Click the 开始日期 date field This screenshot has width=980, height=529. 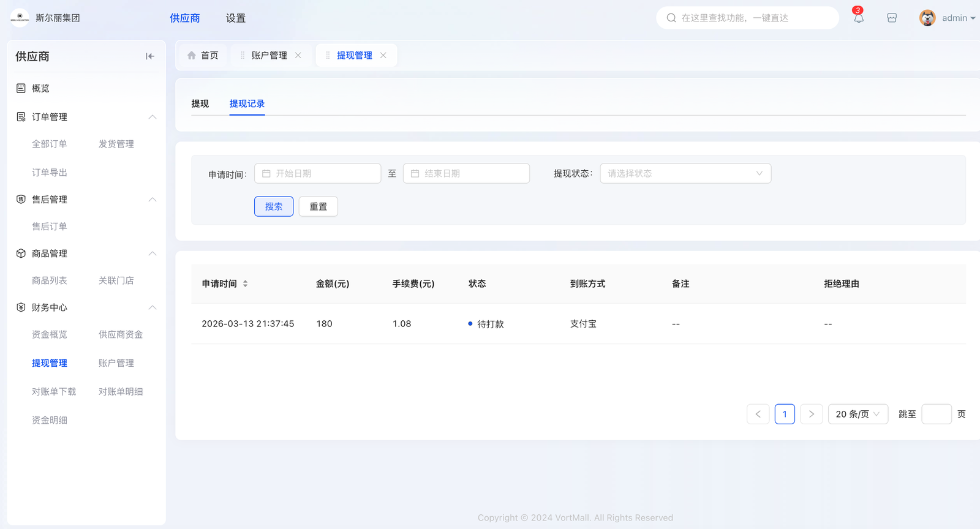[x=318, y=173]
